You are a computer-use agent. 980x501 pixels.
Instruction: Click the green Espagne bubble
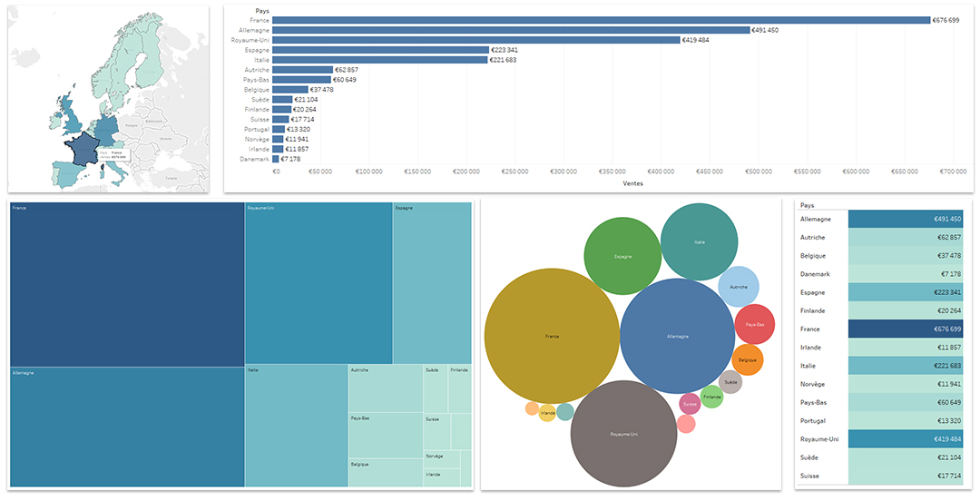[622, 257]
